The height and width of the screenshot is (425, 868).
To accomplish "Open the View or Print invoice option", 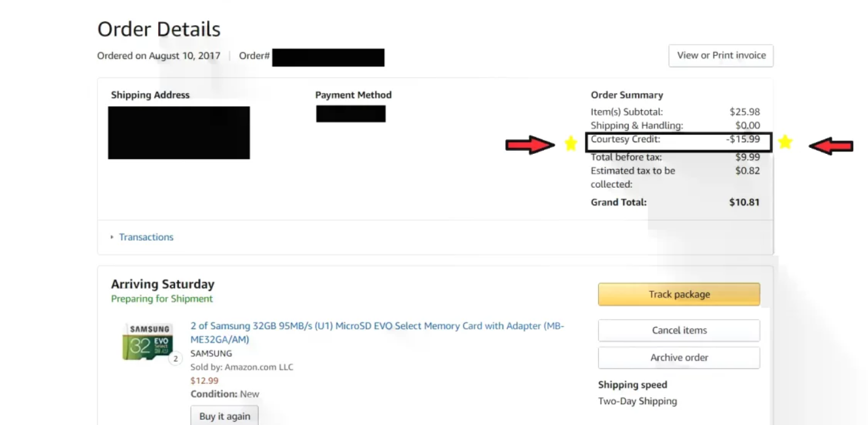I will click(721, 55).
